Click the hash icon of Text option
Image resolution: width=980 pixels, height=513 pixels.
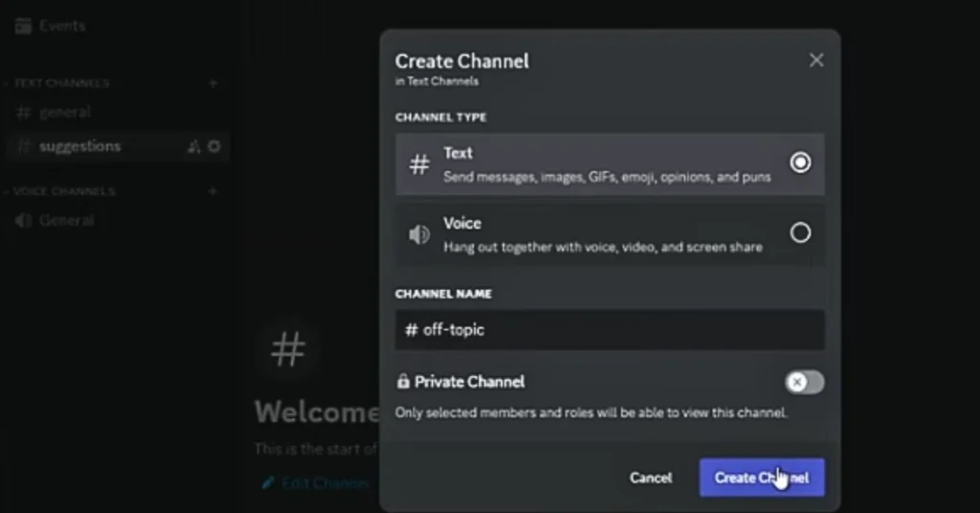pyautogui.click(x=419, y=165)
